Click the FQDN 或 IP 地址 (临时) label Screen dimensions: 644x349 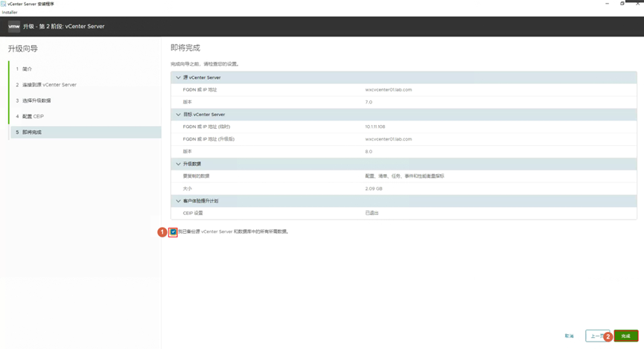[x=206, y=127]
